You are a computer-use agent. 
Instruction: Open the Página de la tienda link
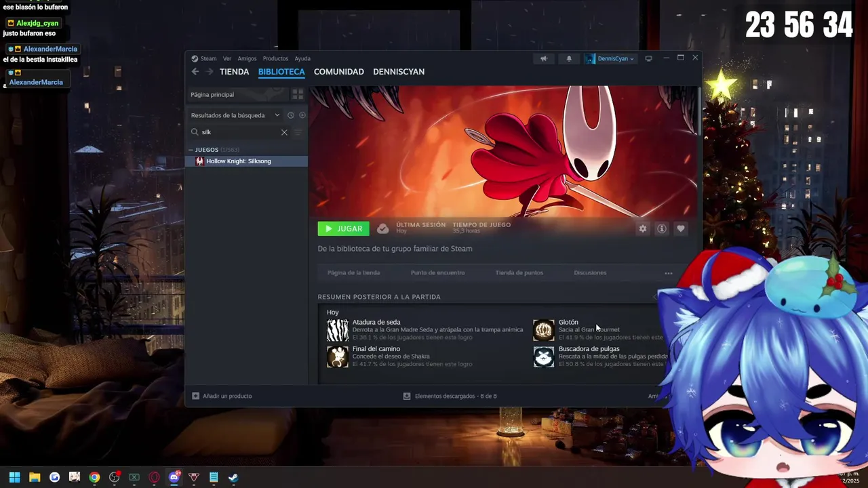point(353,272)
